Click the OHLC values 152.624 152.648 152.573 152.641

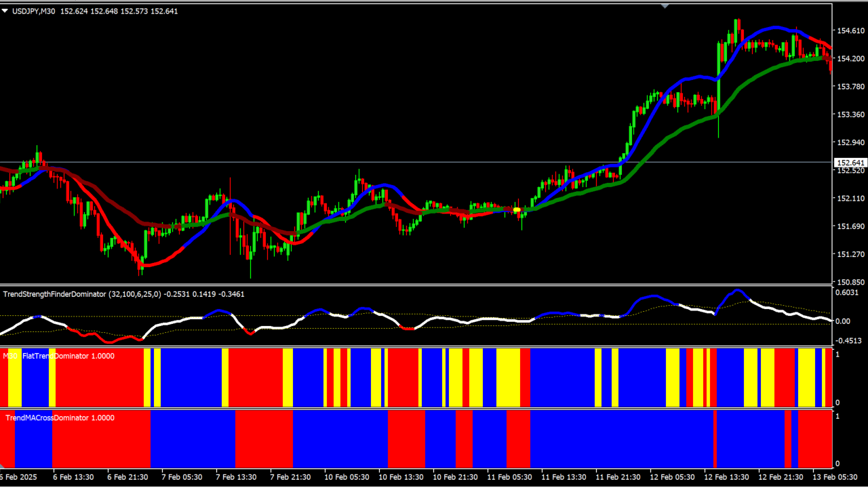coord(119,11)
